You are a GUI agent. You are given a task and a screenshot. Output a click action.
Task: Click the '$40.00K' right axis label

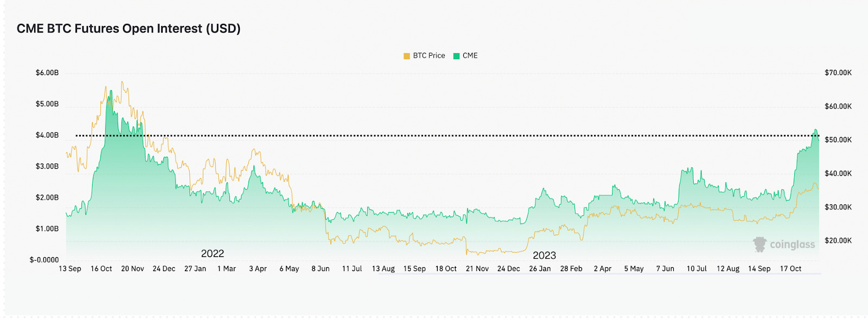pyautogui.click(x=838, y=174)
